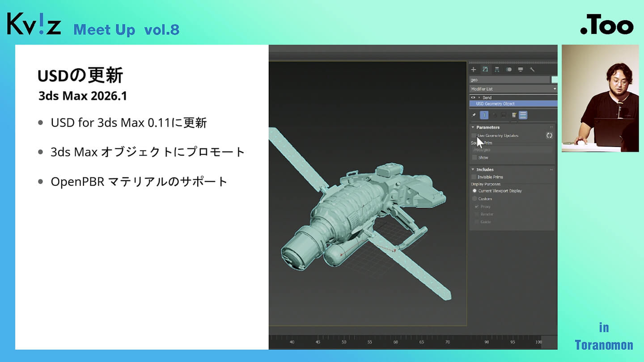644x362 pixels.
Task: Click the object color swatch beside name
Action: click(x=555, y=80)
